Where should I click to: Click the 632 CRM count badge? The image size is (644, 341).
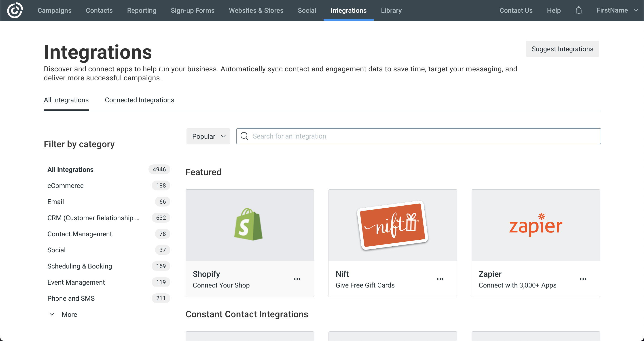(161, 218)
